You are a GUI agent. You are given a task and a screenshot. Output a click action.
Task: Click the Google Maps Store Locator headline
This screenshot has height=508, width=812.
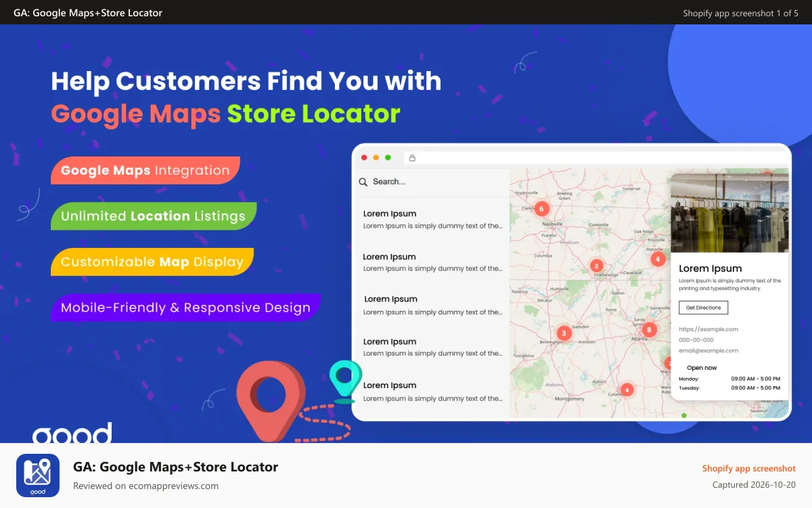click(x=225, y=114)
